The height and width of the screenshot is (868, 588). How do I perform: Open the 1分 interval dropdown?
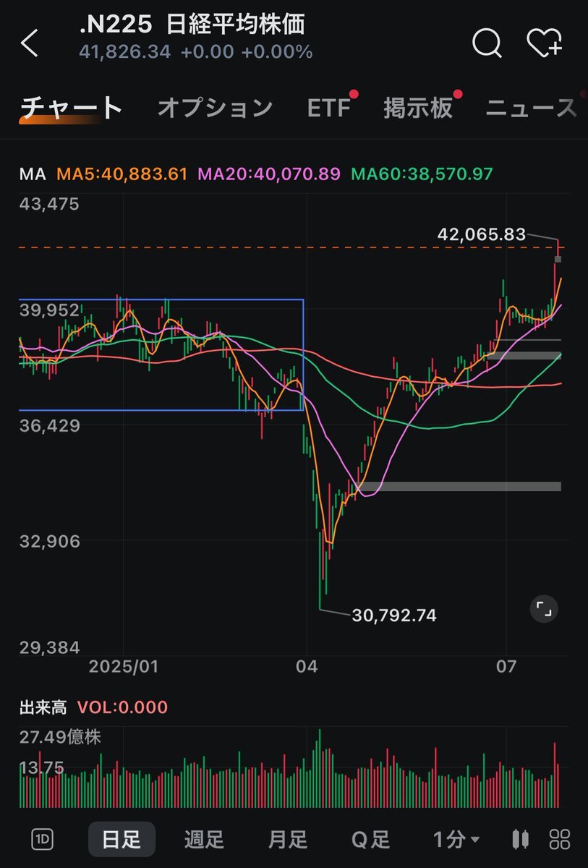(456, 840)
